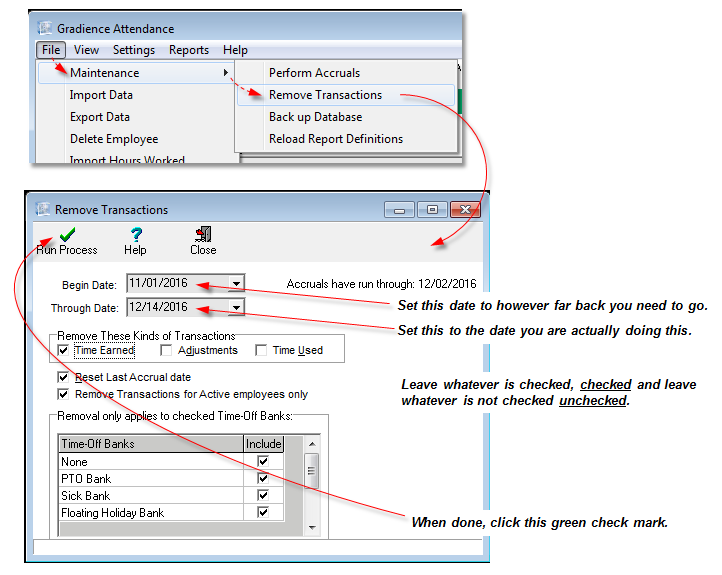Screen dimensions: 722x575
Task: Click the scroll up arrow of banks list
Action: (x=312, y=444)
